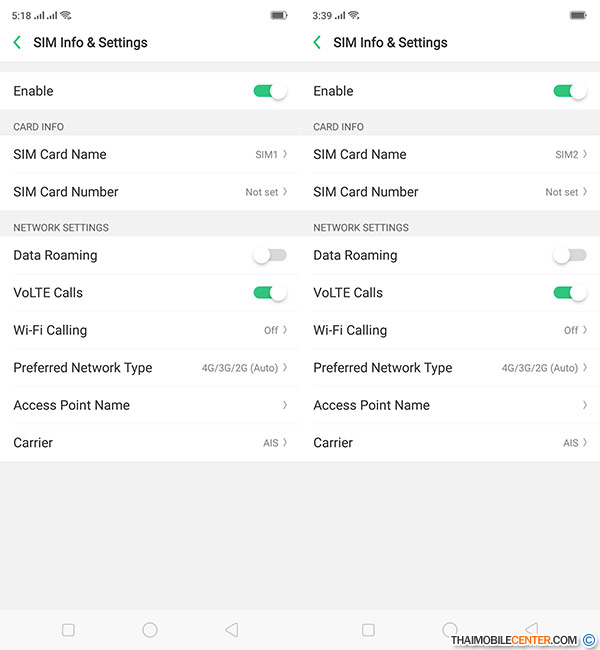
Task: Disable the Enable toggle for SIM1
Action: point(270,91)
